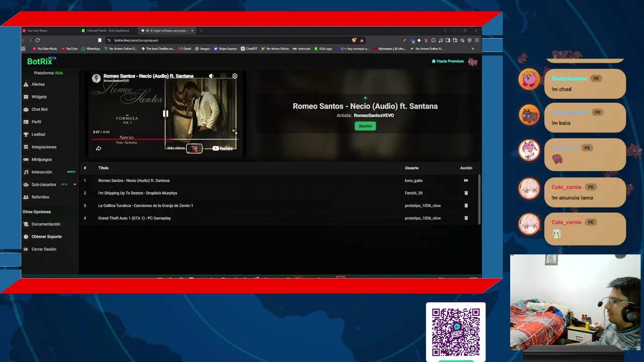Expand the video to fullscreen
This screenshot has width=644, height=362.
234,132
